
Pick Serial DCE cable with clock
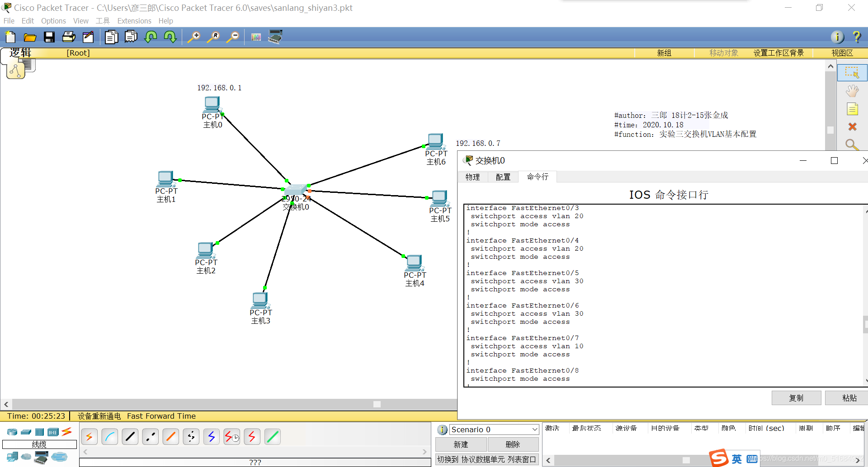tap(232, 437)
